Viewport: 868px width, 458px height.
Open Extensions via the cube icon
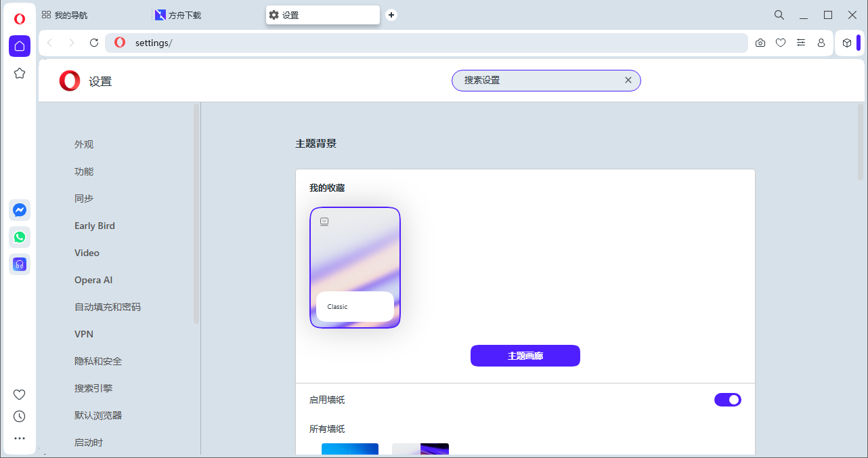pos(846,43)
